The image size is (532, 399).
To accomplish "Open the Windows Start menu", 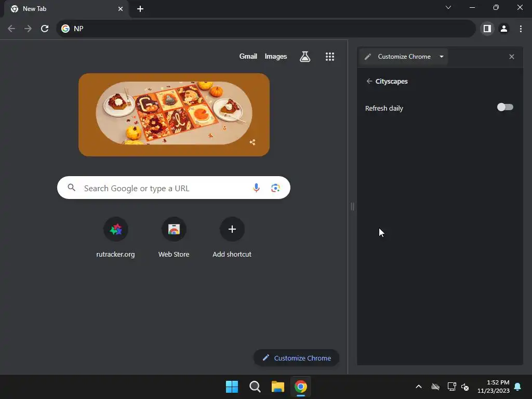I will coord(232,387).
